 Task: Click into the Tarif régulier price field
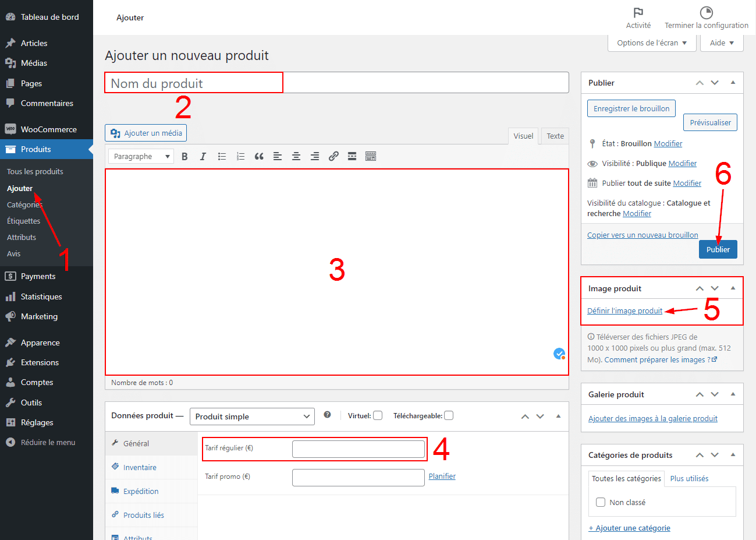pos(358,449)
